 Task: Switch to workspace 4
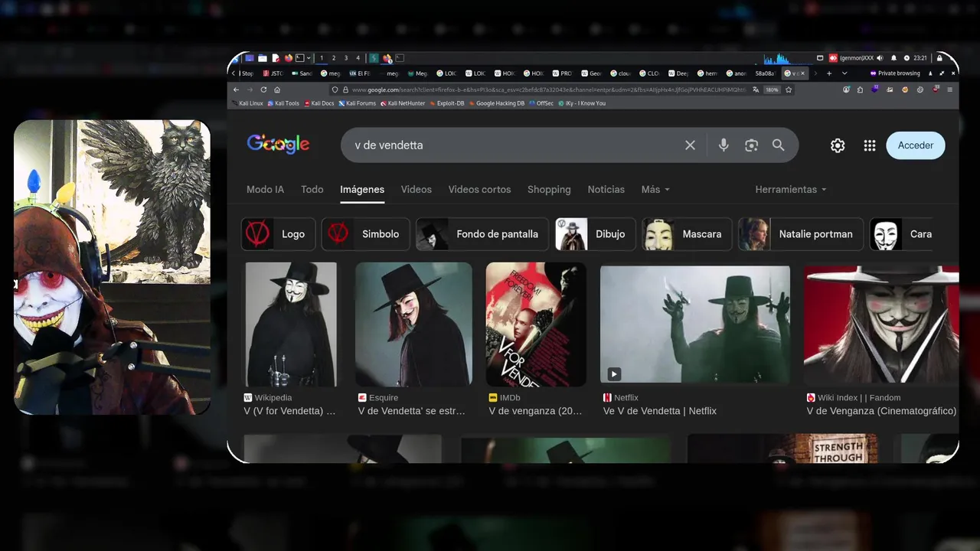pos(358,58)
